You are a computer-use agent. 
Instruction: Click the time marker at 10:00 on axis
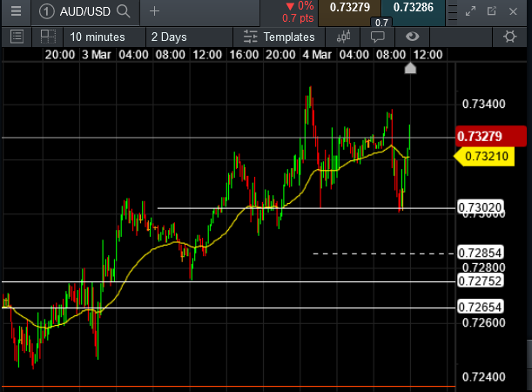(x=410, y=68)
